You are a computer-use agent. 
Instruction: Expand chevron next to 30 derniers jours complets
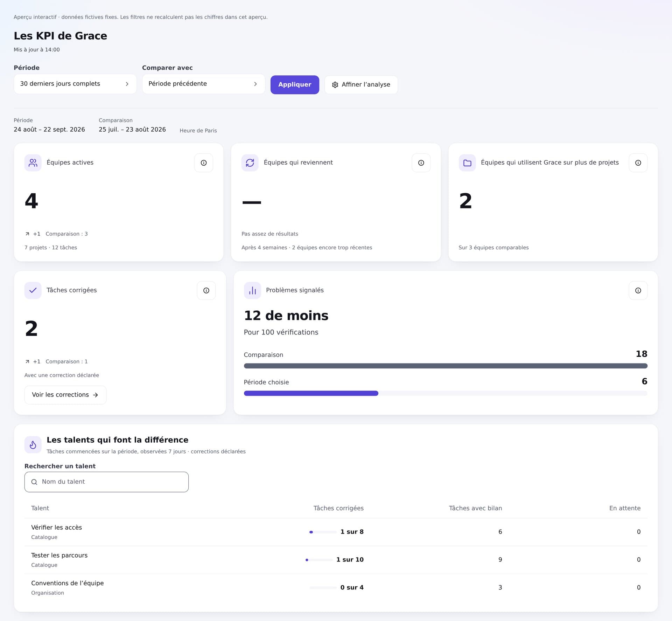tap(127, 84)
